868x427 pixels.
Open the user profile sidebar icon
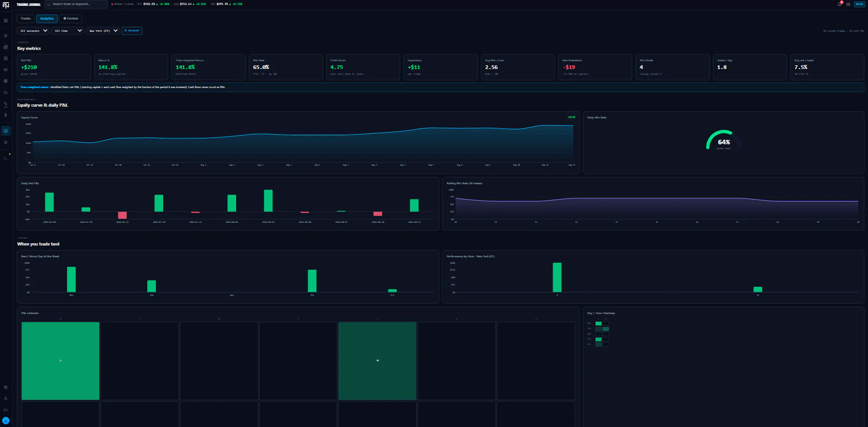(x=5, y=398)
